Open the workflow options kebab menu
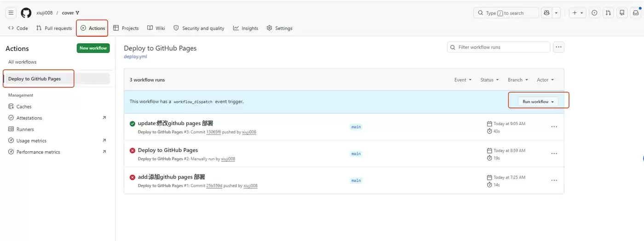Viewport: 644px width, 241px height. tap(559, 47)
